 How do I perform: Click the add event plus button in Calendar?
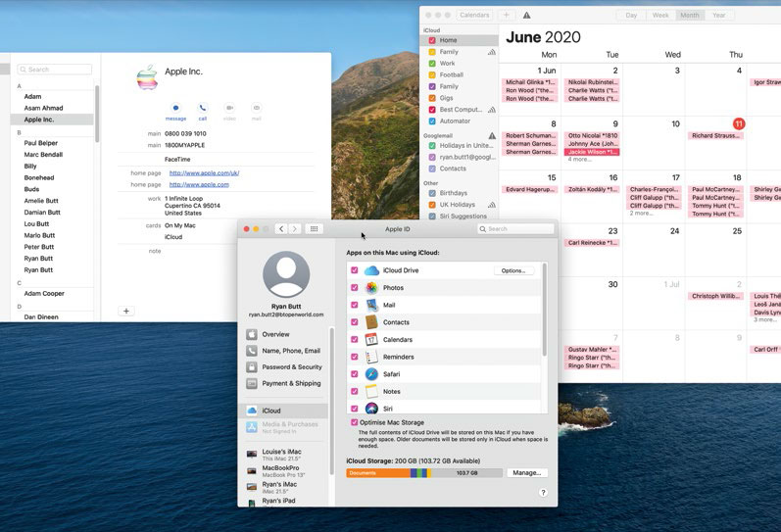click(x=506, y=15)
